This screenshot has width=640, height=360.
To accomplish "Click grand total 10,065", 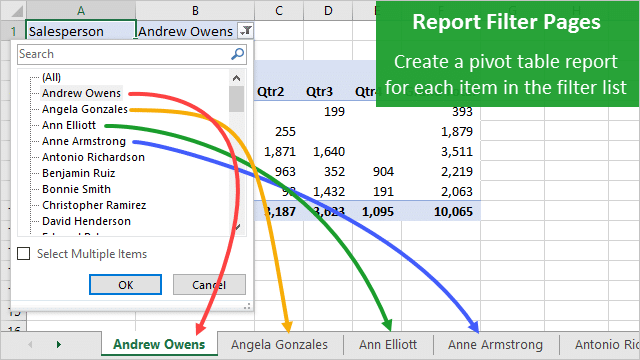I will [x=453, y=211].
